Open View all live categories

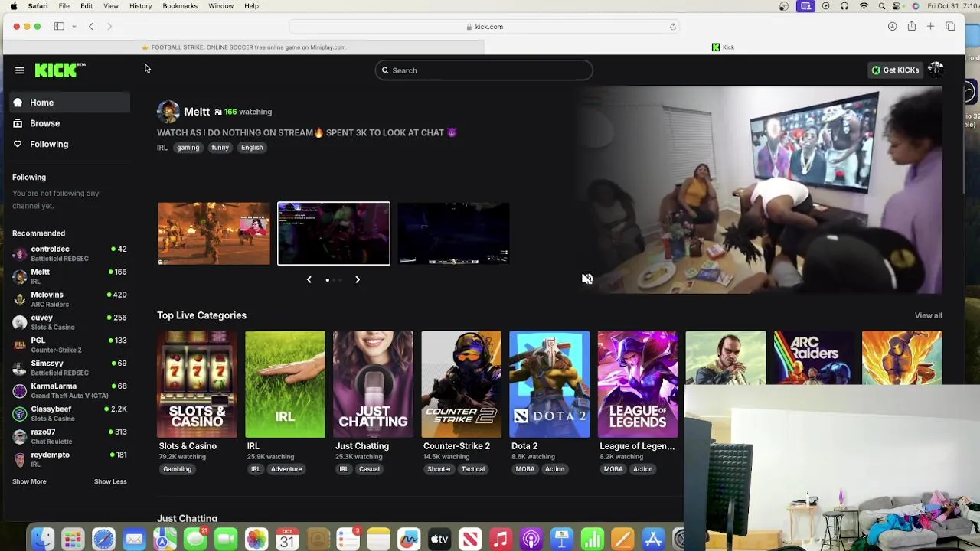click(x=928, y=315)
